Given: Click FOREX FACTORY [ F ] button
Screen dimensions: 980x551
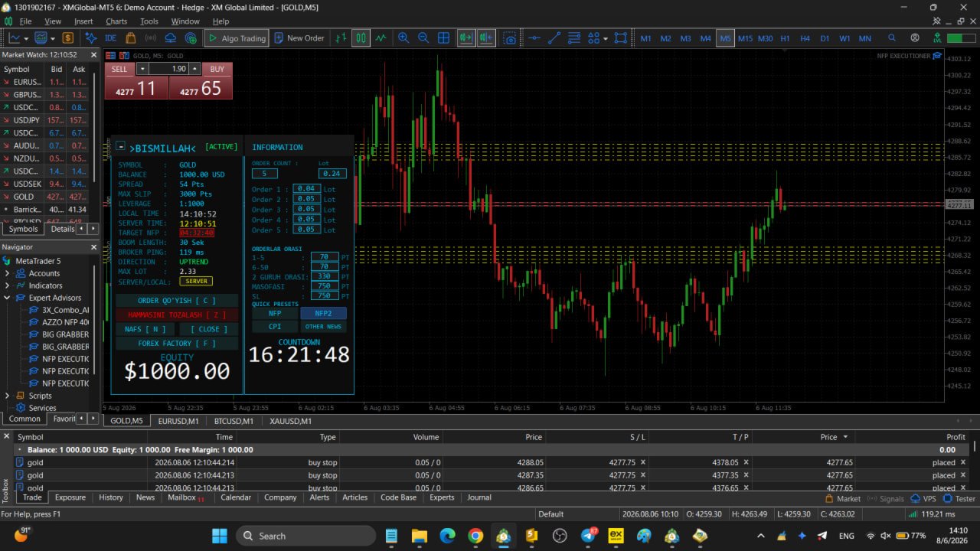Looking at the screenshot, I should 177,344.
